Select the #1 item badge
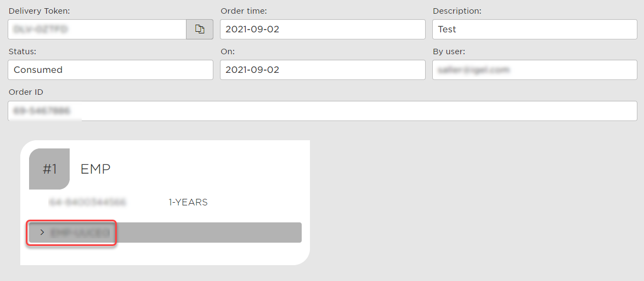The height and width of the screenshot is (281, 644). (x=49, y=169)
